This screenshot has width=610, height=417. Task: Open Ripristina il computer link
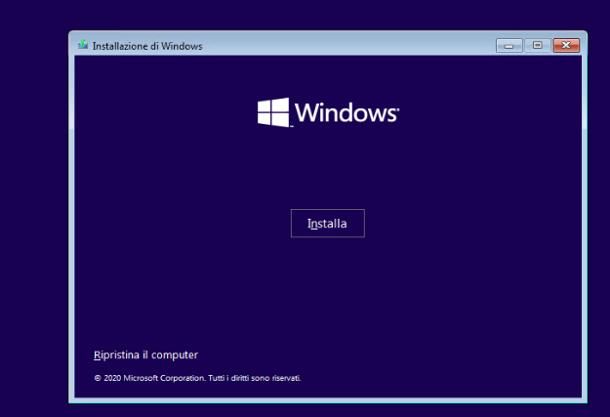[146, 355]
